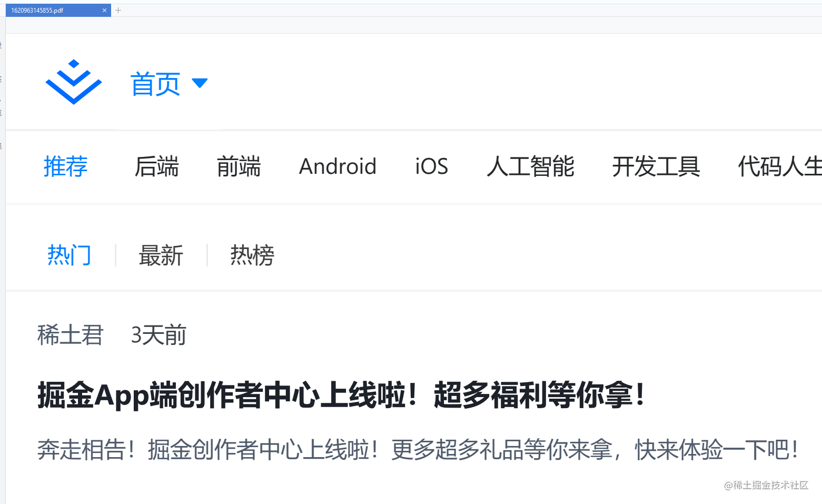This screenshot has width=822, height=504.
Task: Close the 1620963145855.pdf tab
Action: 104,11
